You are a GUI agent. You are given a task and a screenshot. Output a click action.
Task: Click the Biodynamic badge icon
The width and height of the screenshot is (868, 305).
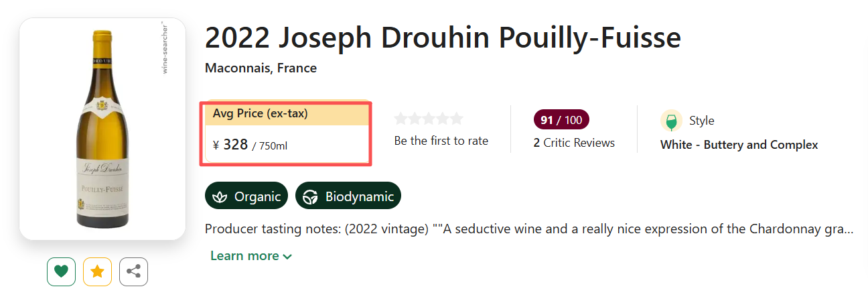coord(310,196)
